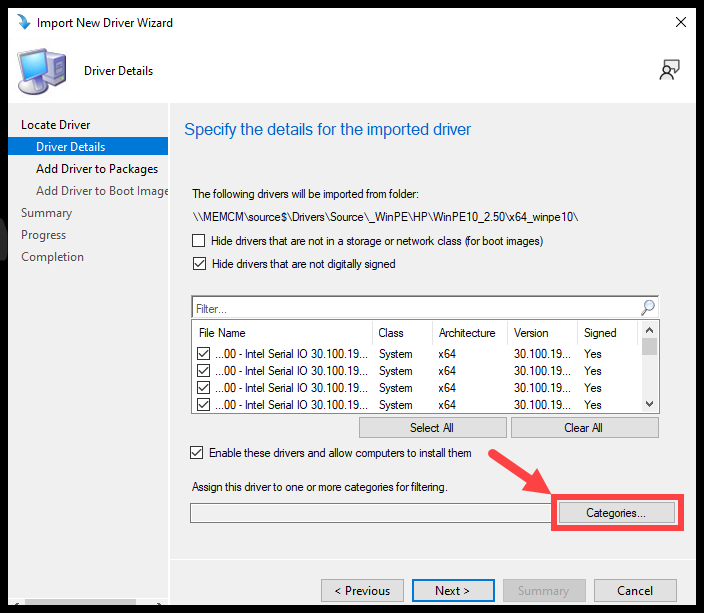Image resolution: width=704 pixels, height=613 pixels.
Task: Click the sidebar horizontal scrollbar at bottom
Action: (80, 601)
